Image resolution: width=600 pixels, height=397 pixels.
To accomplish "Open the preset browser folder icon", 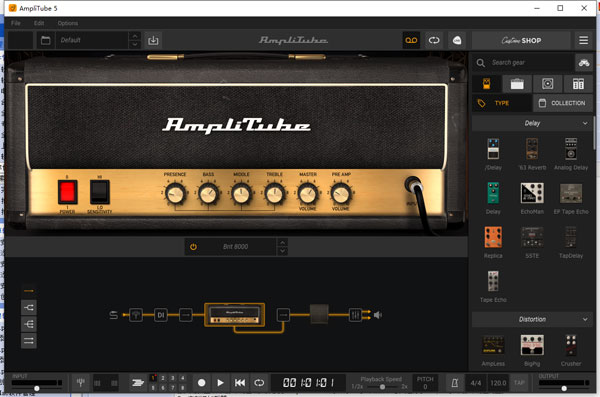I will point(46,40).
